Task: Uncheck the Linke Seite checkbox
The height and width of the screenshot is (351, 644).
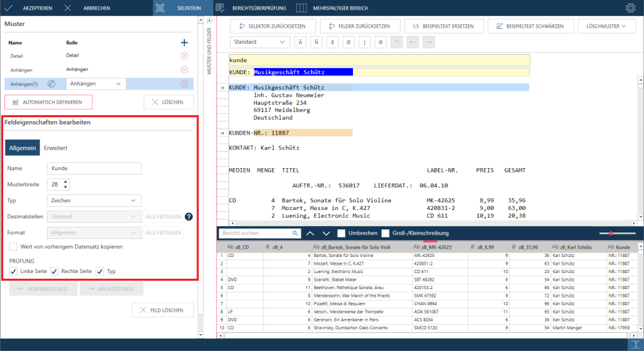Action: click(x=14, y=272)
